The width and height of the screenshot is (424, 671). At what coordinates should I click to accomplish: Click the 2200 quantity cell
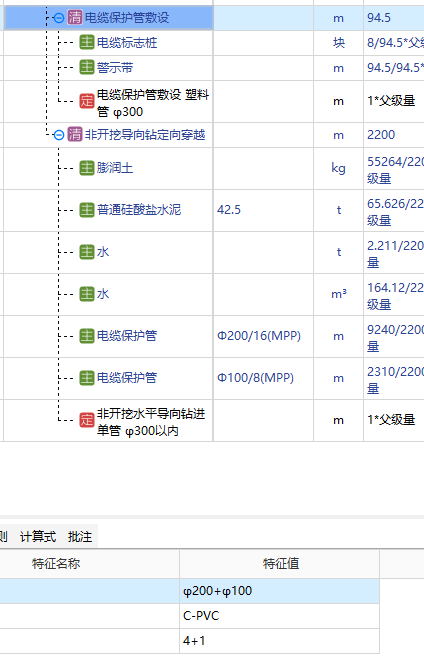[x=394, y=135]
